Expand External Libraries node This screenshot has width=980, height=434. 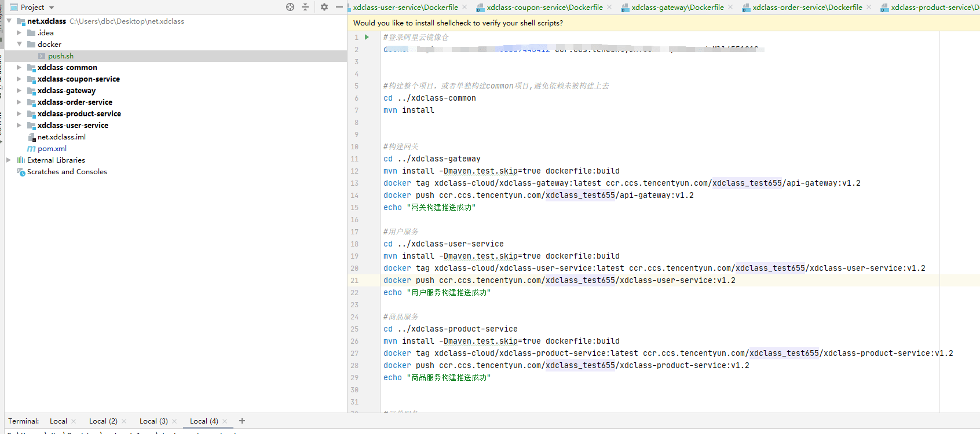click(x=9, y=160)
